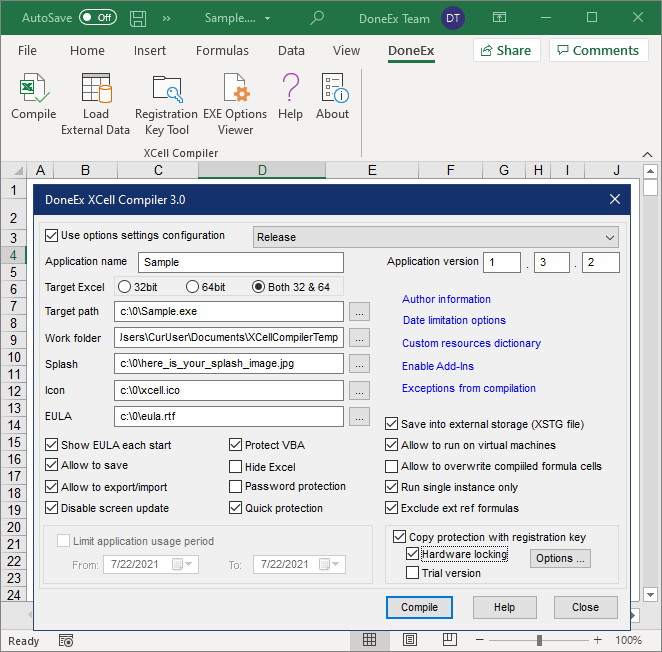Click the Compile button in dialog
Viewport: 662px width, 652px height.
click(419, 607)
